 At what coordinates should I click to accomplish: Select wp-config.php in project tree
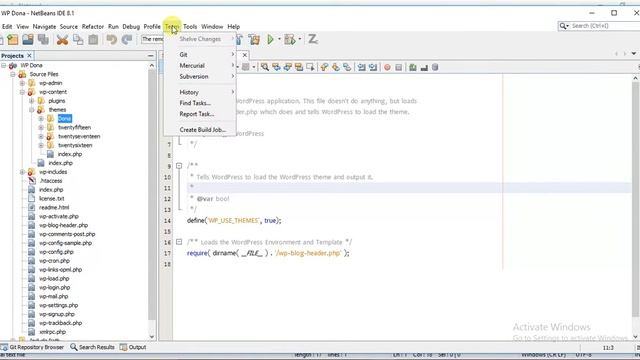point(56,252)
